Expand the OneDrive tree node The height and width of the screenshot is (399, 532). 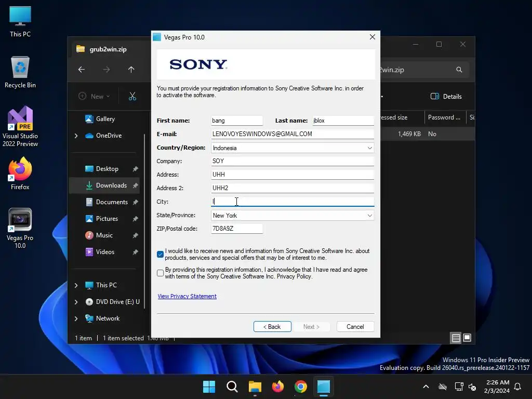[x=76, y=136]
